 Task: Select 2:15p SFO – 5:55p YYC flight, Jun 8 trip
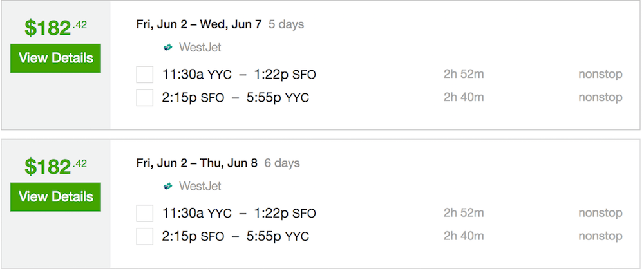(235, 237)
